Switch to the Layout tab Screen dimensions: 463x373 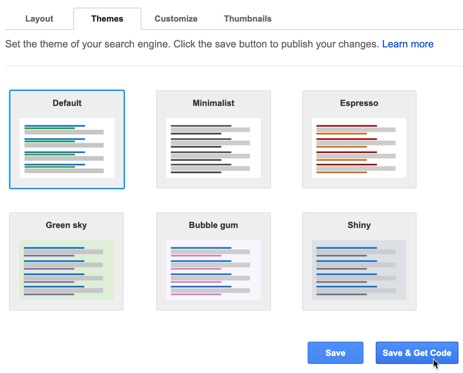[x=39, y=19]
